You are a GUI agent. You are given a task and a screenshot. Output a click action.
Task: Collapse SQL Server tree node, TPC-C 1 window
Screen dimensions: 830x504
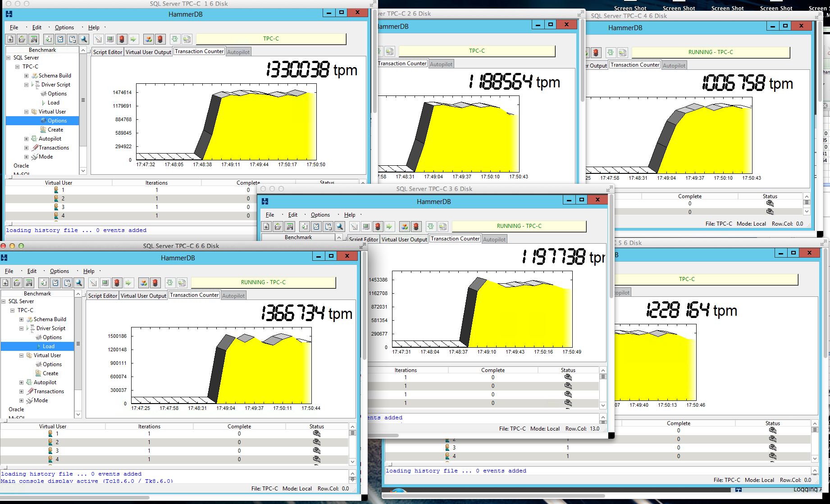tap(9, 58)
